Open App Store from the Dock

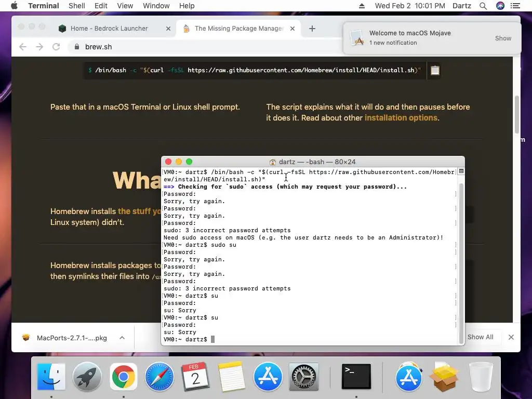pyautogui.click(x=268, y=377)
